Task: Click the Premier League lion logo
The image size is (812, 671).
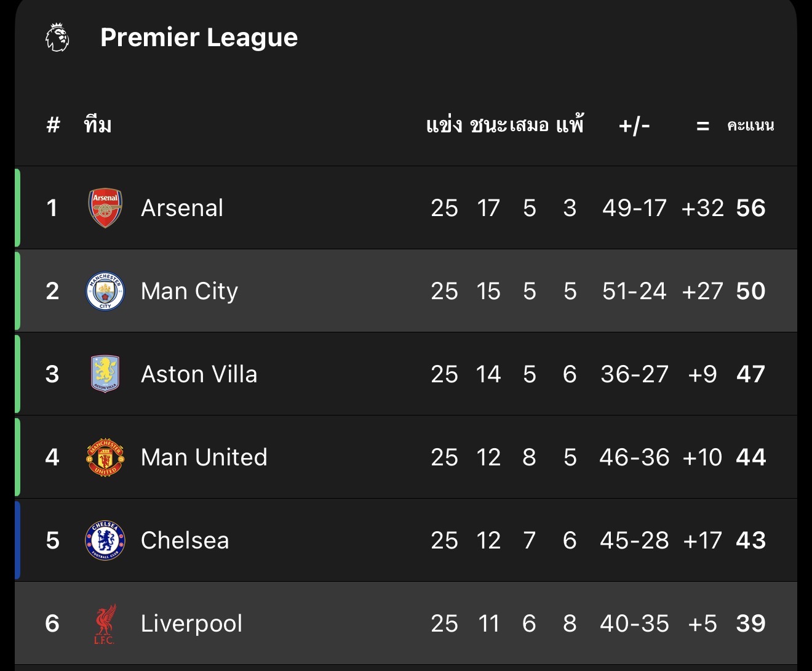Action: coord(57,38)
